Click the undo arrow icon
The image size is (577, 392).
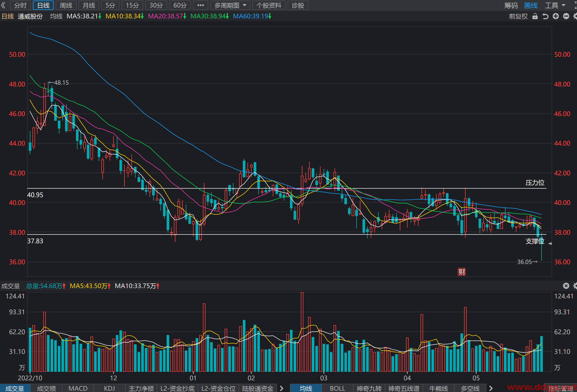point(545,16)
